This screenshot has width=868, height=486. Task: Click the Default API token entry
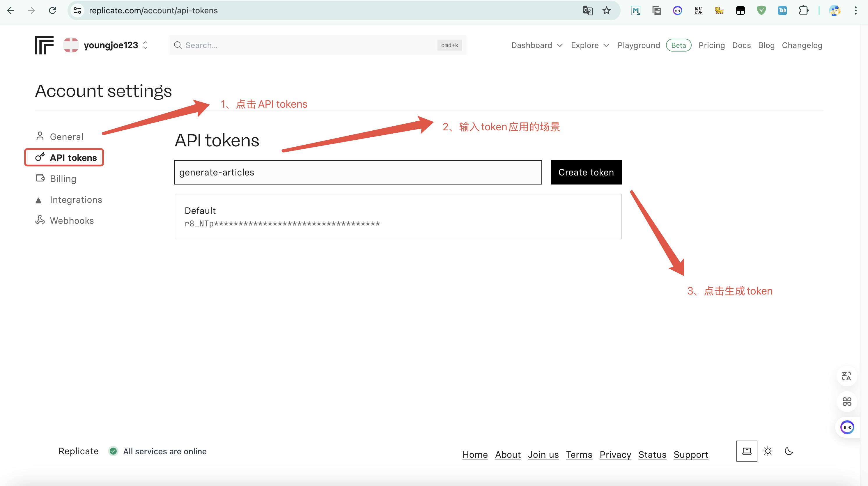click(398, 217)
